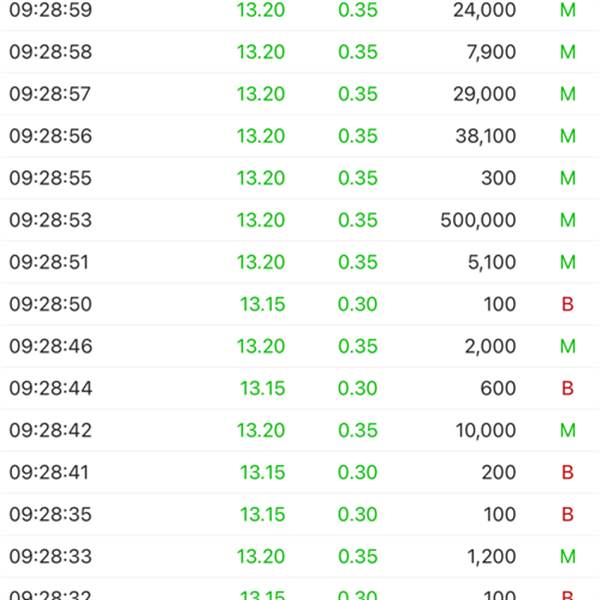Tap the 09:28:44 timestamp
Screen dimensions: 600x600
51,388
